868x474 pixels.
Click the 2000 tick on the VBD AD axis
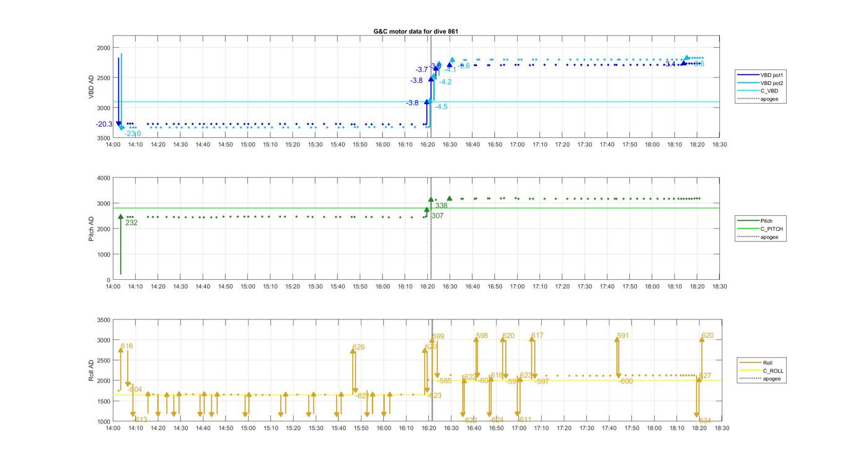click(104, 48)
